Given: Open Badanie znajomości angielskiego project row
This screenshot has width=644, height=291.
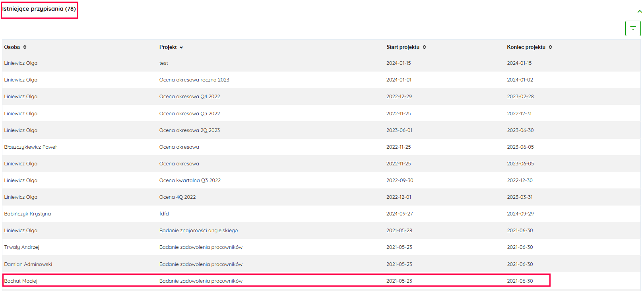Looking at the screenshot, I should 198,231.
